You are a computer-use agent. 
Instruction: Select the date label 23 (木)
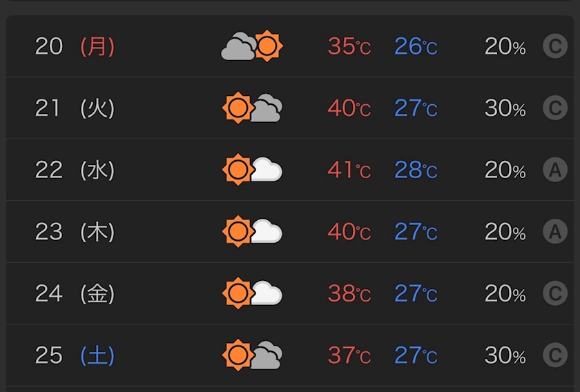point(75,231)
